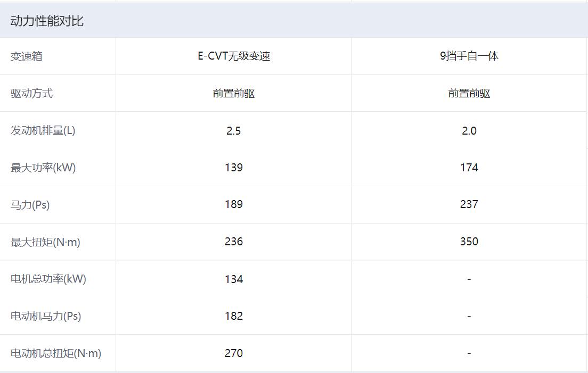This screenshot has height=373, width=588.
Task: Select the 350 max torque value
Action: pos(469,242)
